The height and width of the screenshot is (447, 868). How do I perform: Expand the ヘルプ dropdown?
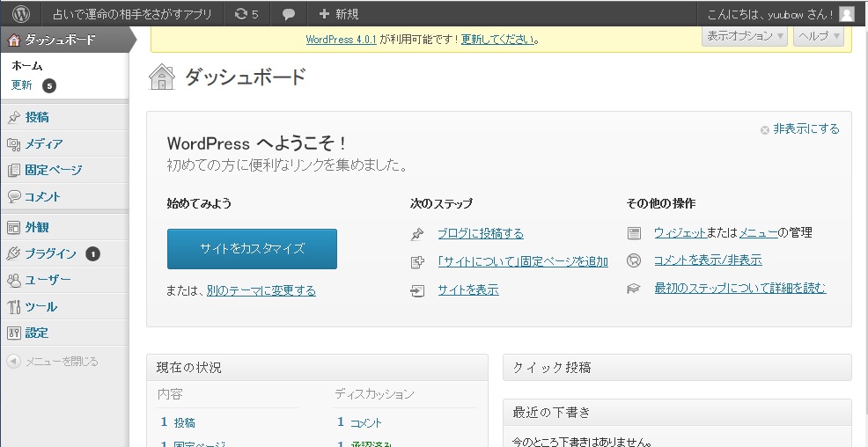[x=818, y=36]
